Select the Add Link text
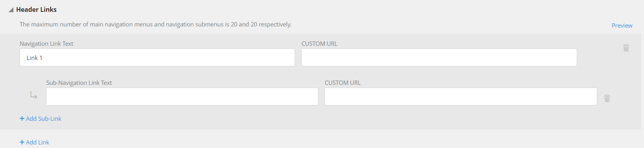 tap(37, 142)
